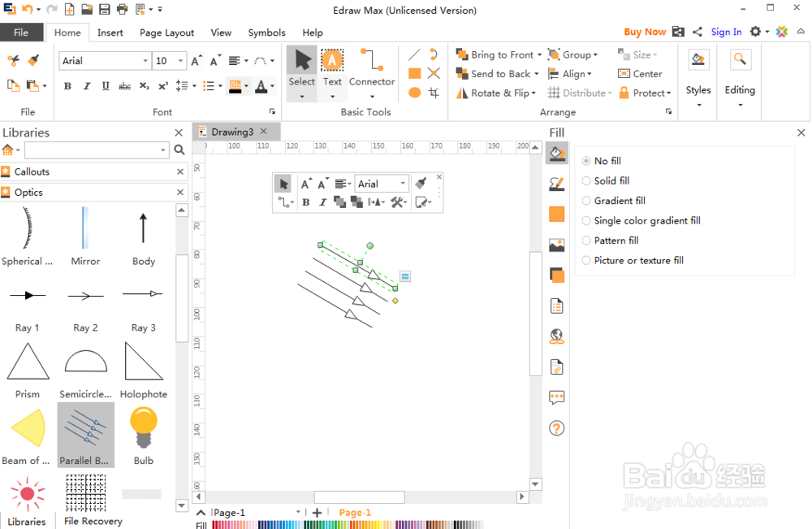Open the Arial font name dropdown
This screenshot has height=529, width=812.
click(145, 61)
